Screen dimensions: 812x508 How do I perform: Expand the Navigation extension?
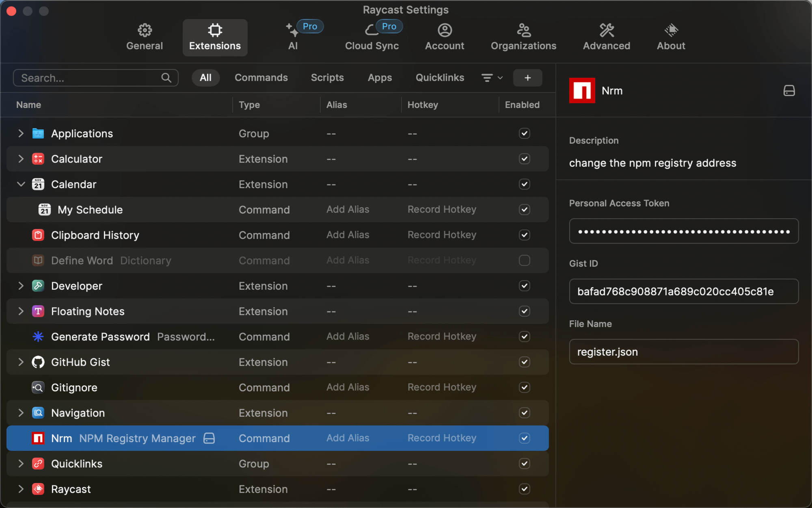point(21,413)
